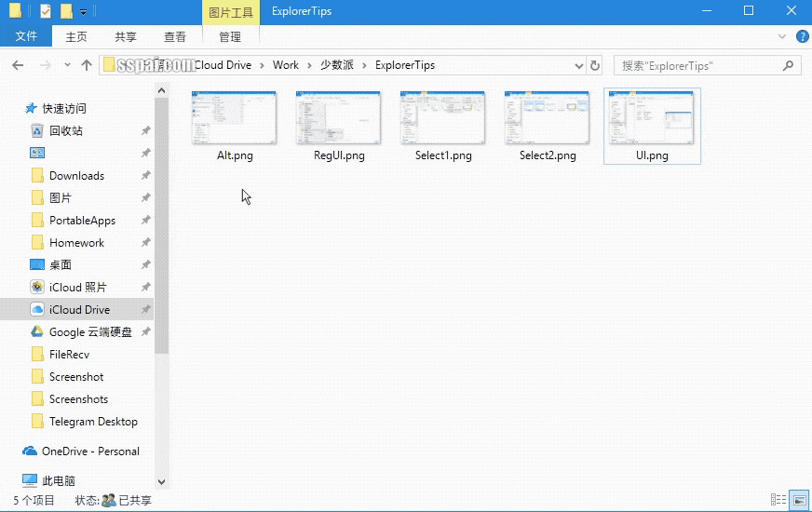Open 桌面 in the sidebar

(x=50, y=264)
